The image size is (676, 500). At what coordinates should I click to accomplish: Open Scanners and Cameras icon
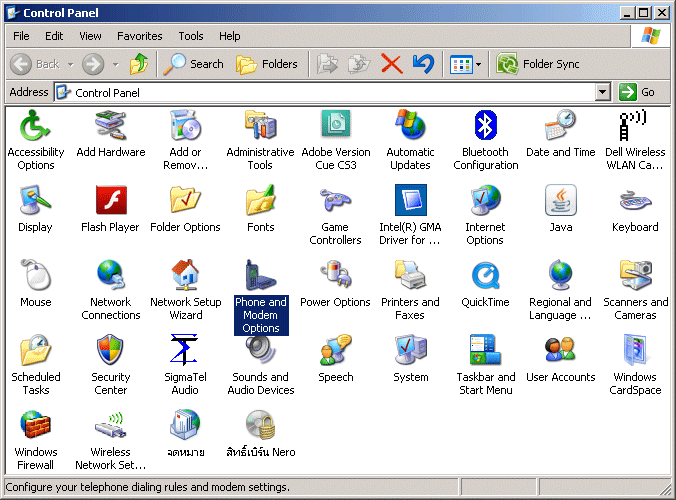click(x=635, y=275)
